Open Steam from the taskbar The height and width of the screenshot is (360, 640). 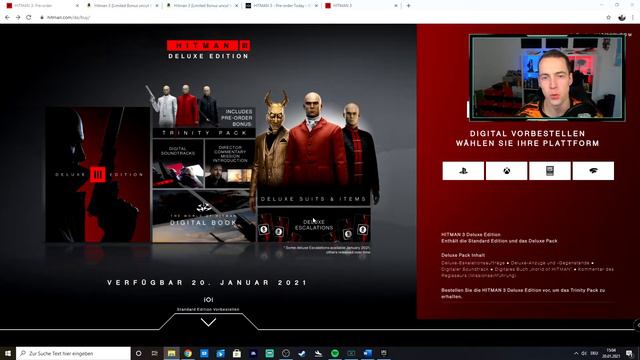(x=302, y=353)
